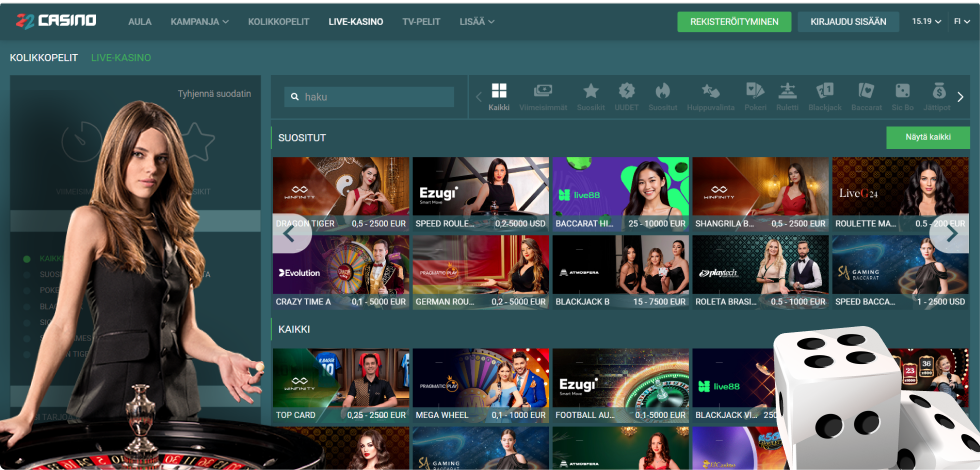Select the Kaikki category grid icon
The height and width of the screenshot is (470, 980).
(499, 91)
